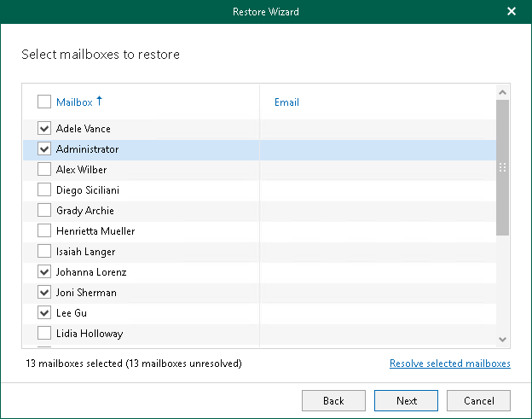Open Resolve selected mailboxes link

tap(449, 364)
